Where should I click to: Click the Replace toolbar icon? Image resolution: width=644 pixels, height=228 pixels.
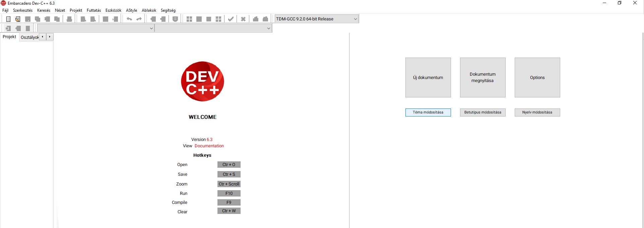coord(93,19)
